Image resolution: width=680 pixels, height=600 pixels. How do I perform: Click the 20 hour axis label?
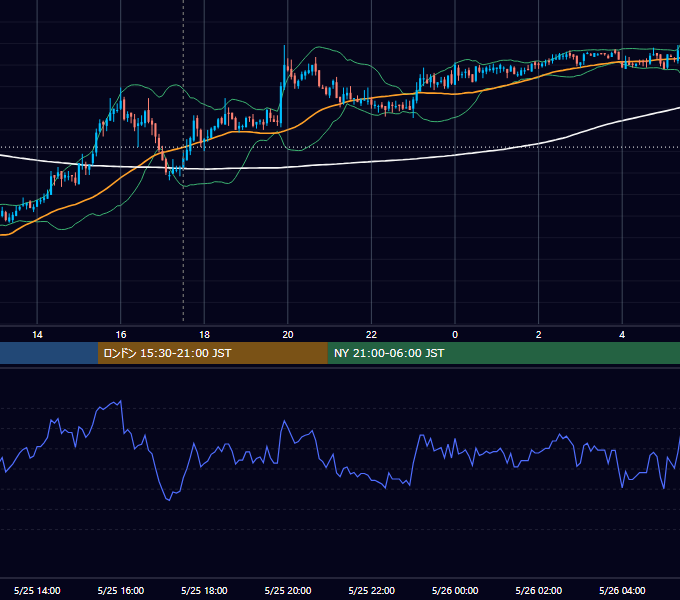(x=288, y=335)
